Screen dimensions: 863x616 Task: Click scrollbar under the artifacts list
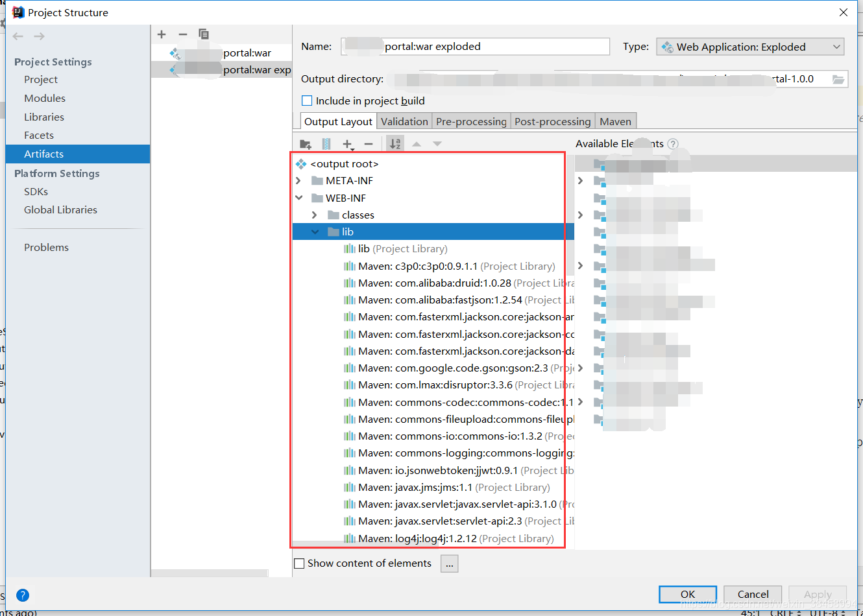pos(210,573)
